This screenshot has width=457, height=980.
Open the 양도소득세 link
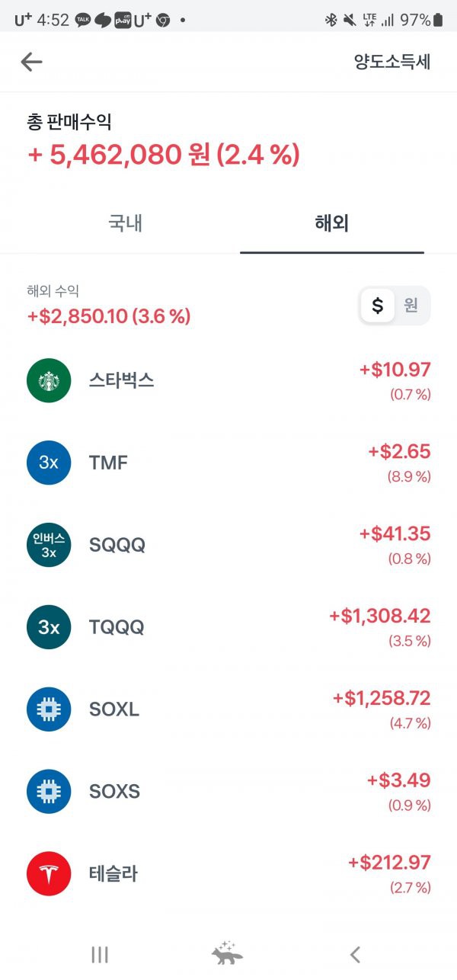pos(392,62)
